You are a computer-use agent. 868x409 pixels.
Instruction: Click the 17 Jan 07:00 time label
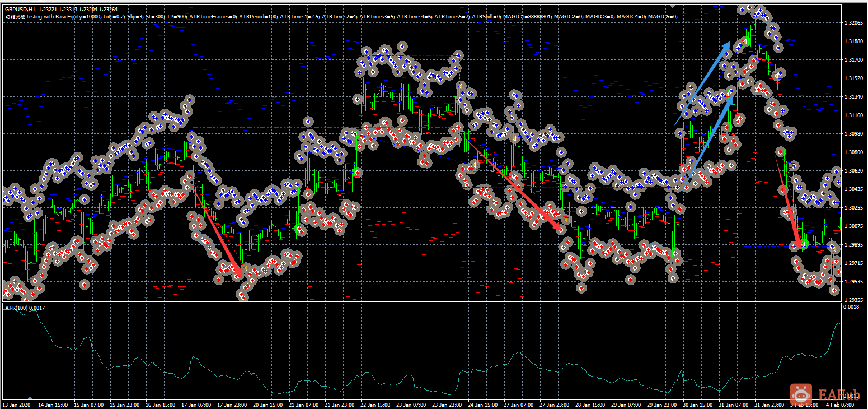198,405
